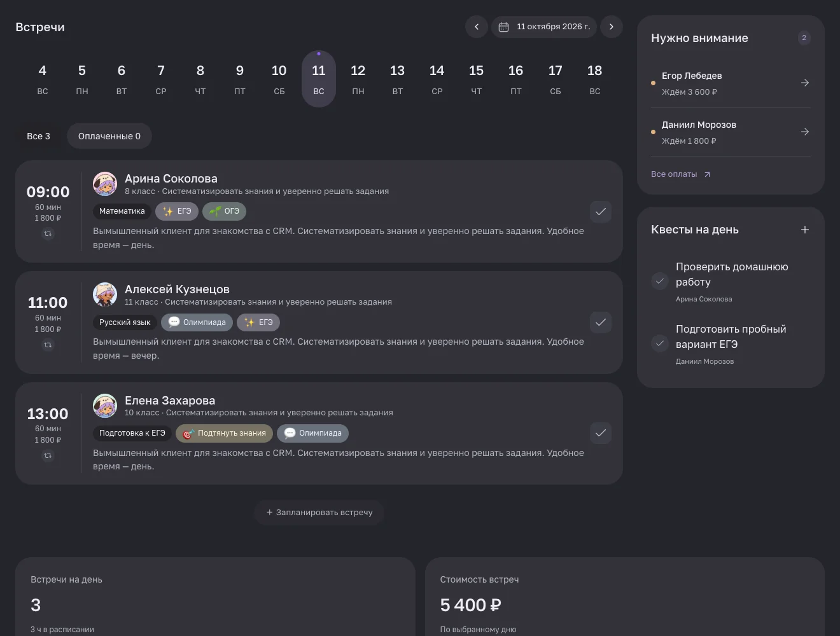Click the Русский язык subject tag
Image resolution: width=840 pixels, height=636 pixels.
125,322
